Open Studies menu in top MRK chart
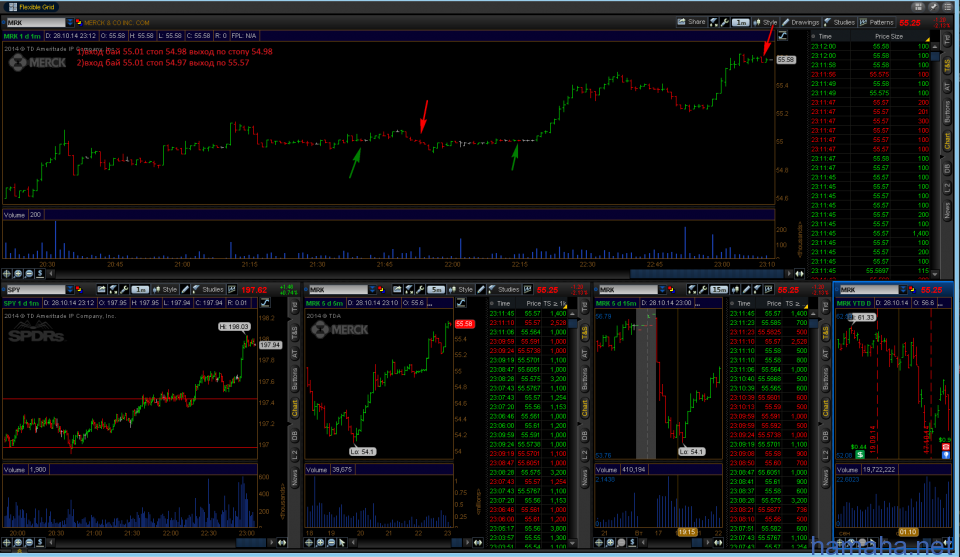The image size is (960, 557). coord(839,23)
